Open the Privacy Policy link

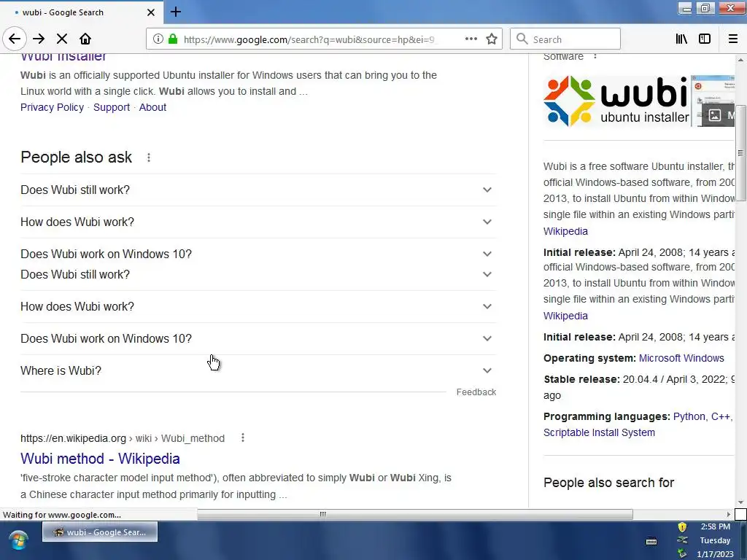[x=52, y=107]
